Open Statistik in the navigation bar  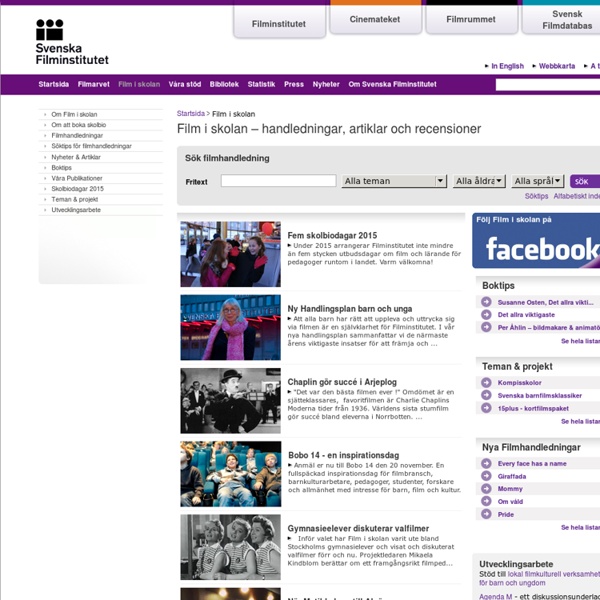(261, 84)
